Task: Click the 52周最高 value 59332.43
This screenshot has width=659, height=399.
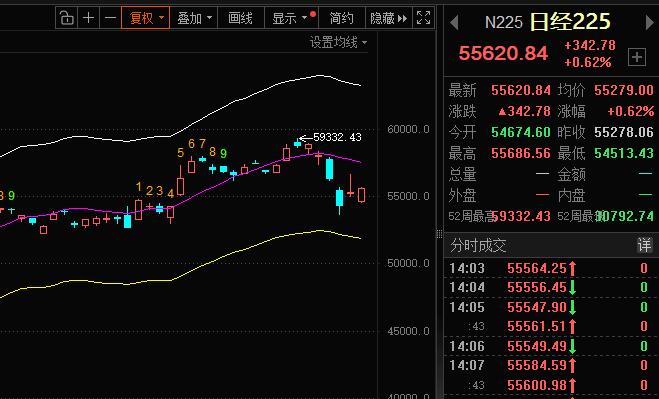Action: click(522, 217)
